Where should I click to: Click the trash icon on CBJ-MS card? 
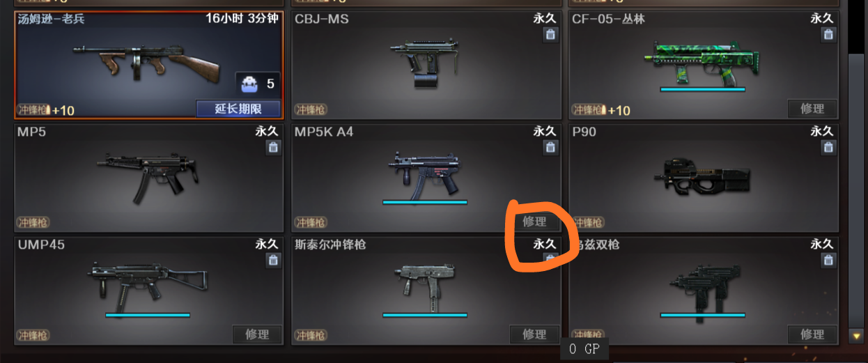point(551,34)
